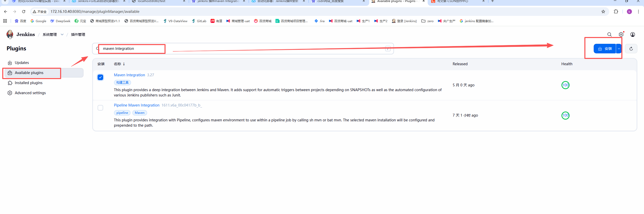Focus the plugin search input field
The width and height of the screenshot is (644, 214).
[x=243, y=49]
